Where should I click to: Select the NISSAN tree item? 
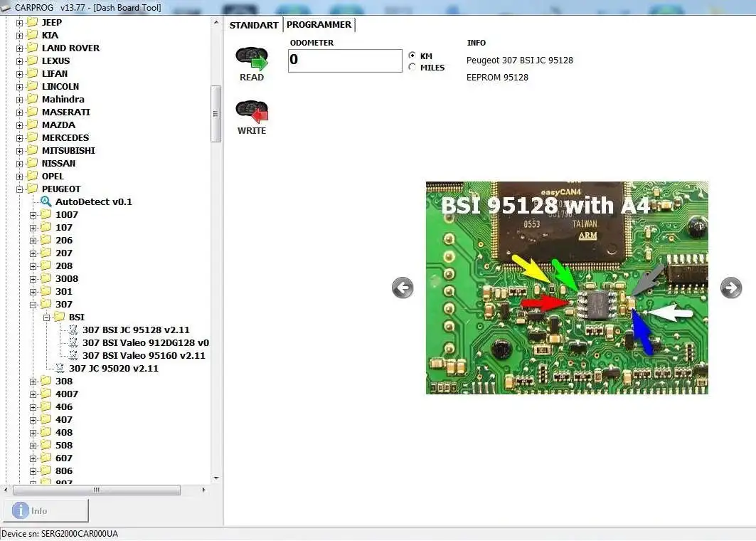pos(58,163)
